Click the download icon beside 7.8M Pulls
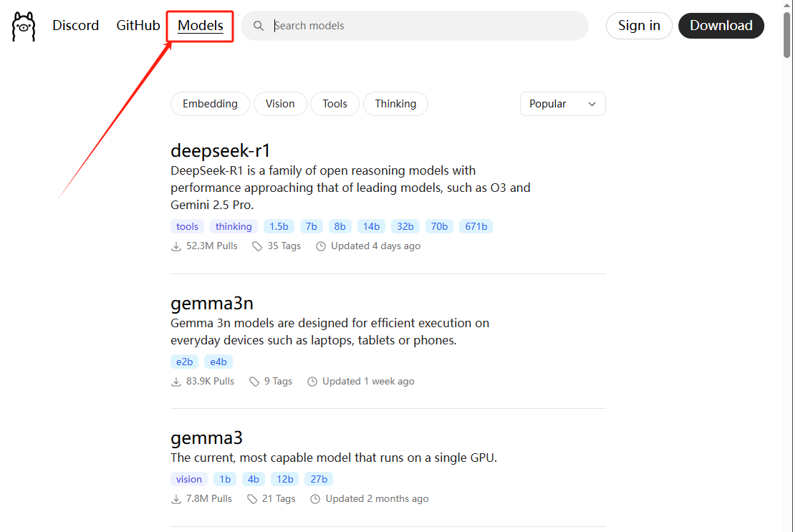793x532 pixels. (x=176, y=499)
